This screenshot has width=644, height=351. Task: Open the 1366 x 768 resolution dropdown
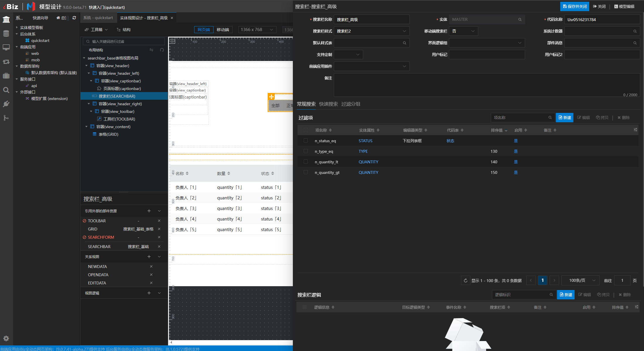(257, 30)
